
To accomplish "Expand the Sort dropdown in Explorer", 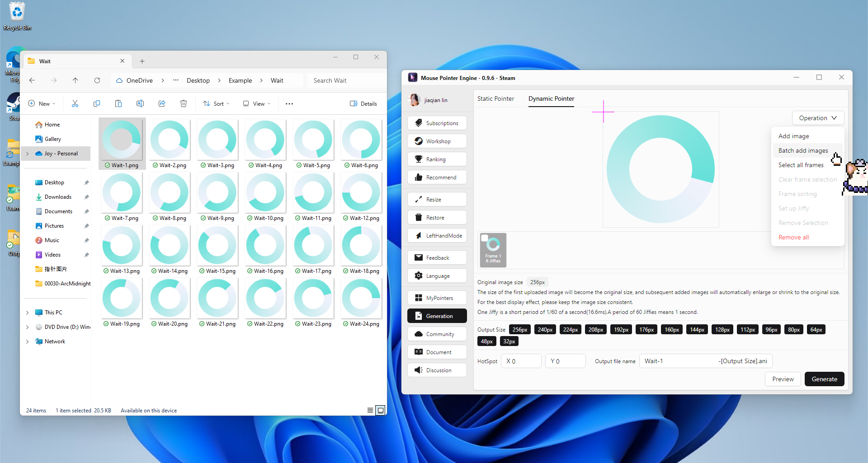I will pyautogui.click(x=216, y=104).
